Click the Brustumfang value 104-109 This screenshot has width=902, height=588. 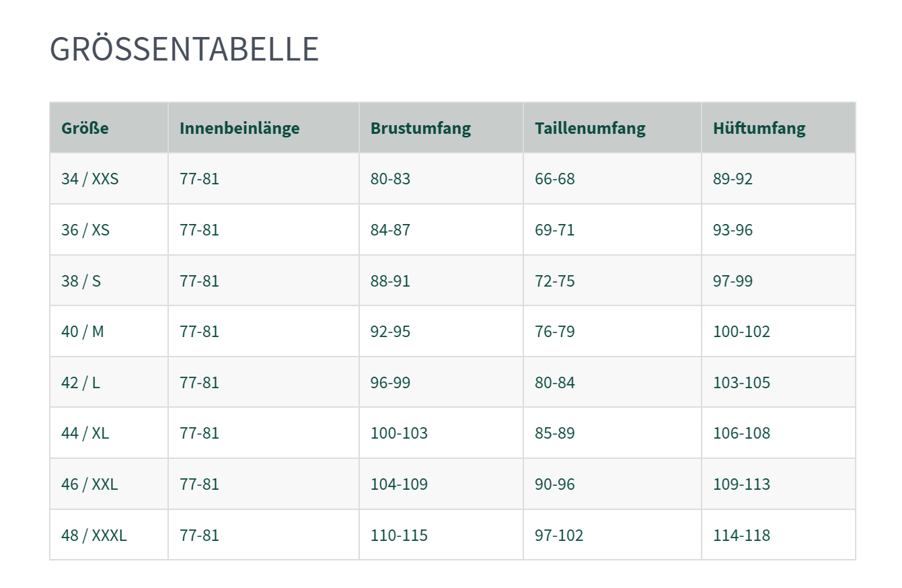(x=399, y=484)
